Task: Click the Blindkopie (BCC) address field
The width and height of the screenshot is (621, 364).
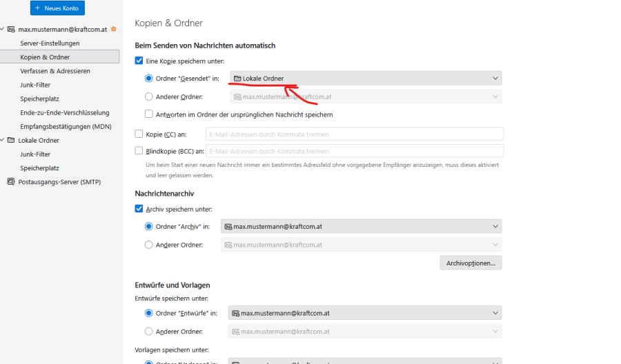Action: click(355, 151)
